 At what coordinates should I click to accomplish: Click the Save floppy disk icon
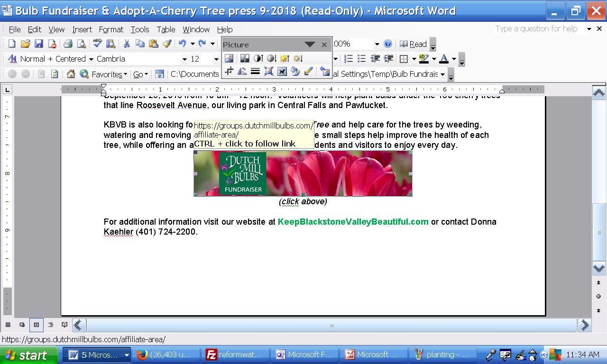(x=39, y=44)
